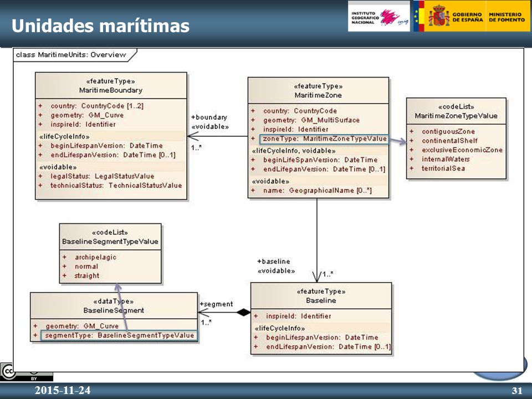
Task: Select the MaritimeZone class header
Action: [318, 90]
